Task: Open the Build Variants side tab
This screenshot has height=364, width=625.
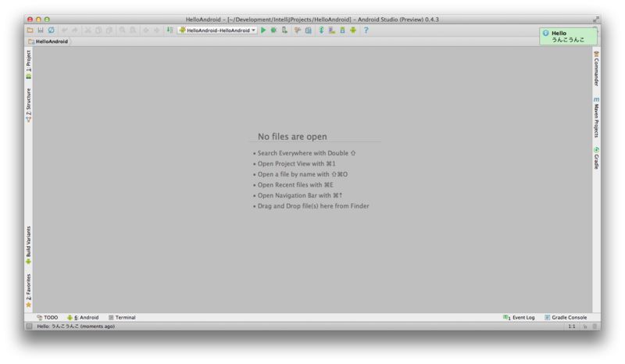Action: [29, 244]
